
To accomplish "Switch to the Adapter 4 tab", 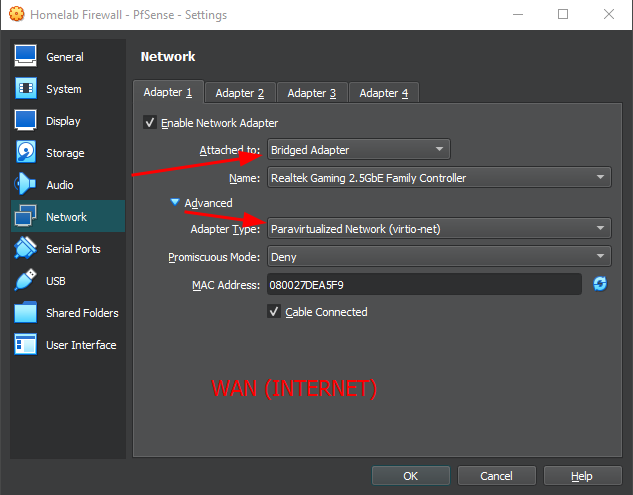I will pos(384,93).
